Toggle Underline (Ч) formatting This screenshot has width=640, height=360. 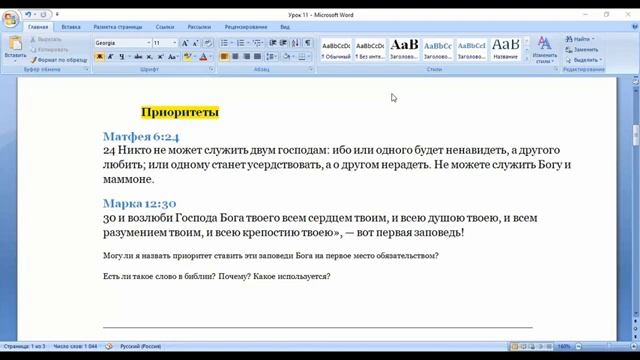click(121, 57)
